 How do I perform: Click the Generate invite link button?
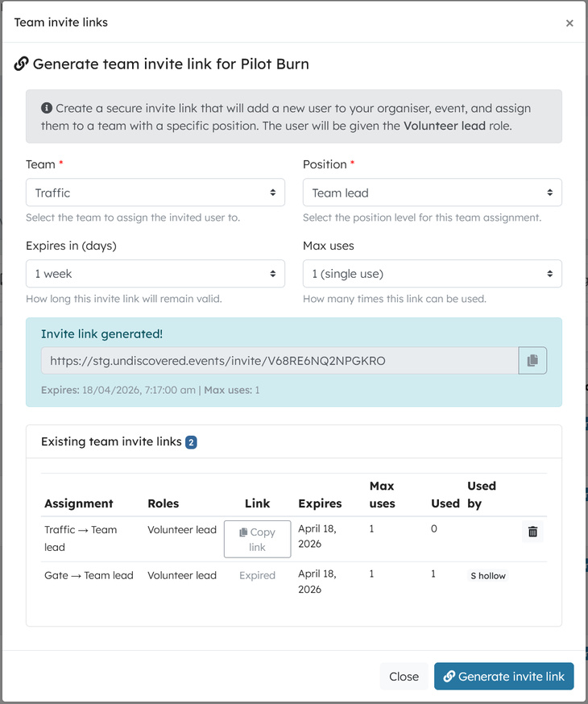pos(503,677)
